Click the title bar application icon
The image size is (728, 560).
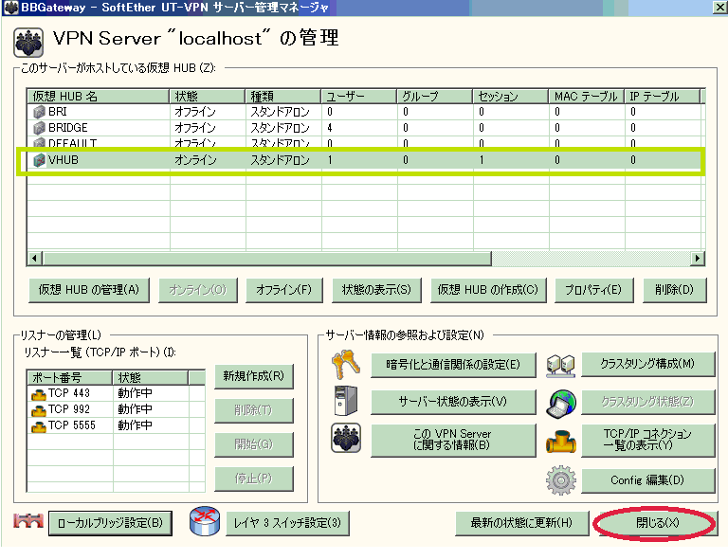[10, 8]
